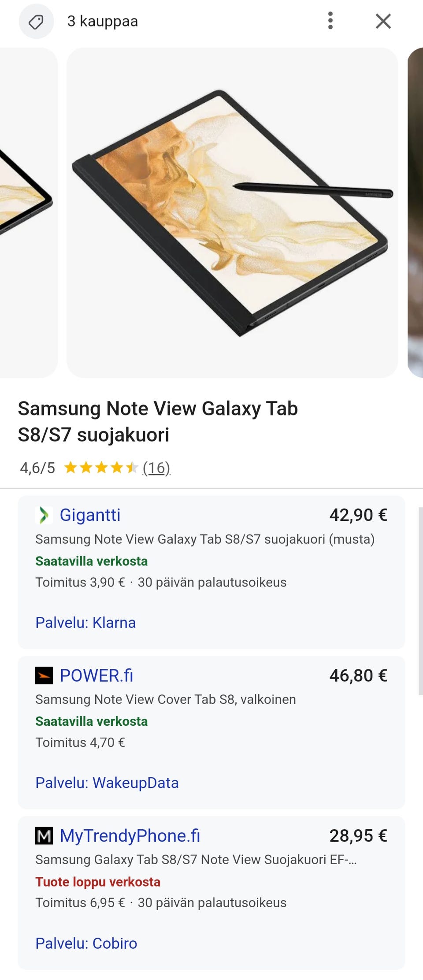The image size is (423, 980).
Task: Click the gray vertical scrollbar
Action: [x=420, y=601]
